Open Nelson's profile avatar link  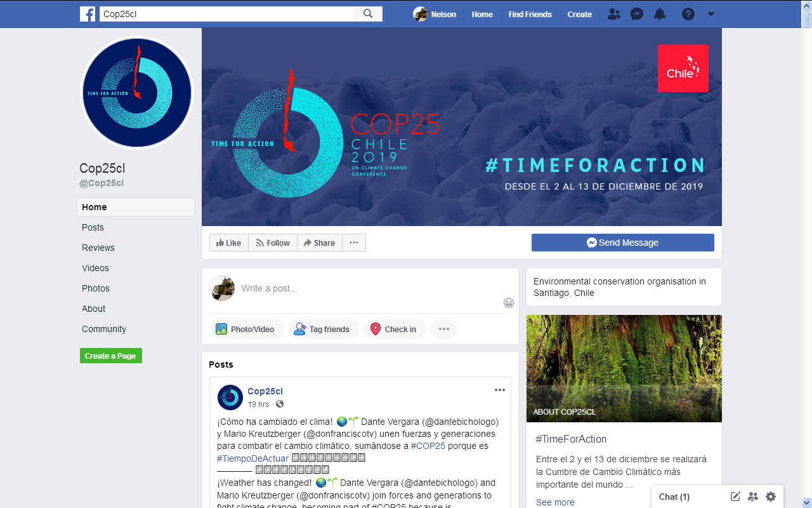click(435, 14)
